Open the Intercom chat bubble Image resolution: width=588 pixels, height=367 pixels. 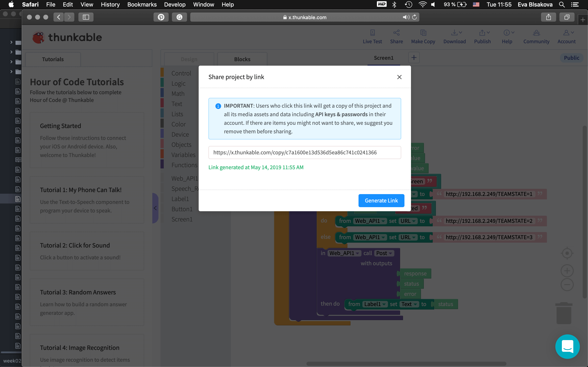[567, 346]
